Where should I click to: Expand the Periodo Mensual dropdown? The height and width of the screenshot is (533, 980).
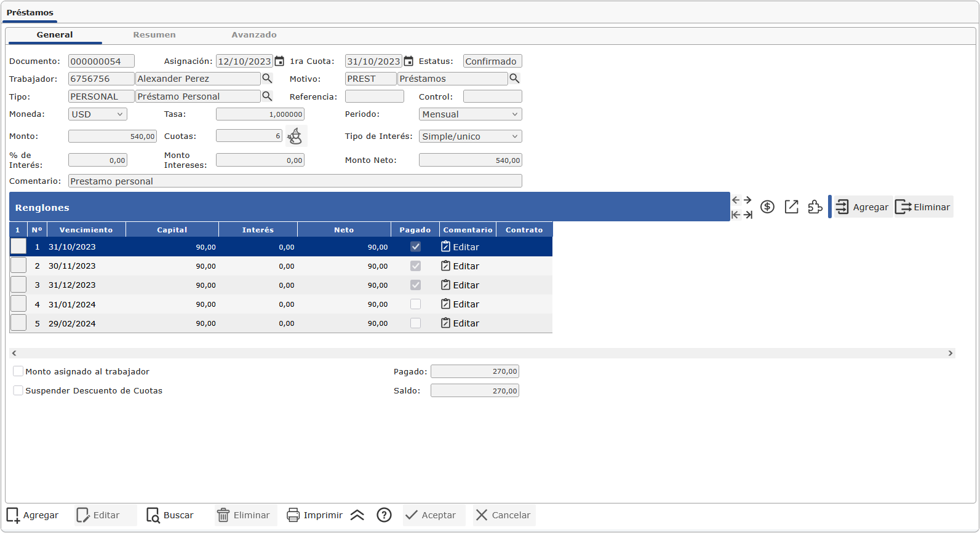coord(470,114)
